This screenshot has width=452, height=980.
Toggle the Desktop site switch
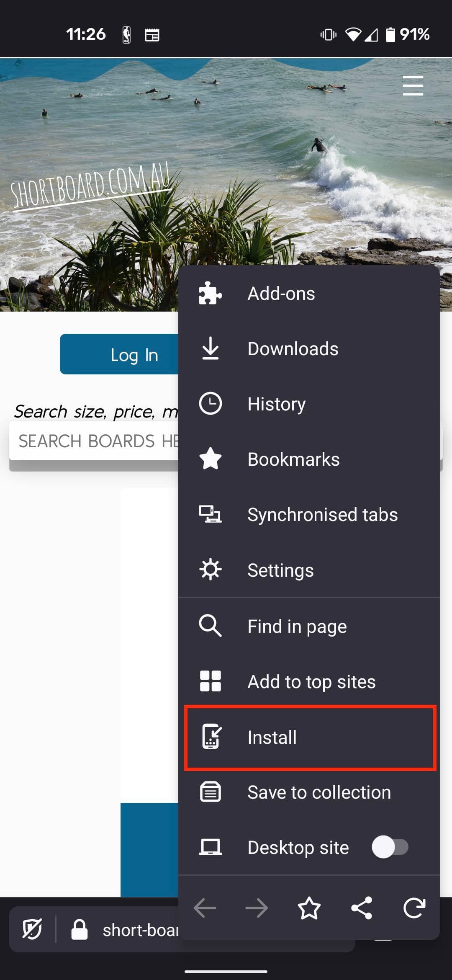pyautogui.click(x=390, y=847)
